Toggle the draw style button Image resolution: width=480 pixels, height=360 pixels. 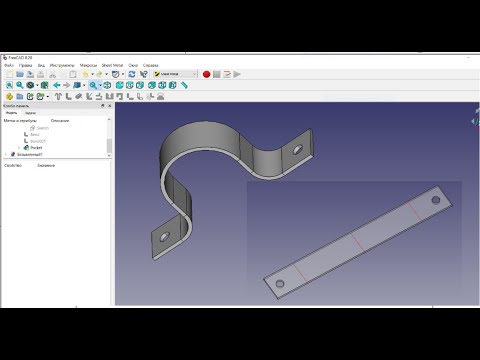tap(30, 85)
